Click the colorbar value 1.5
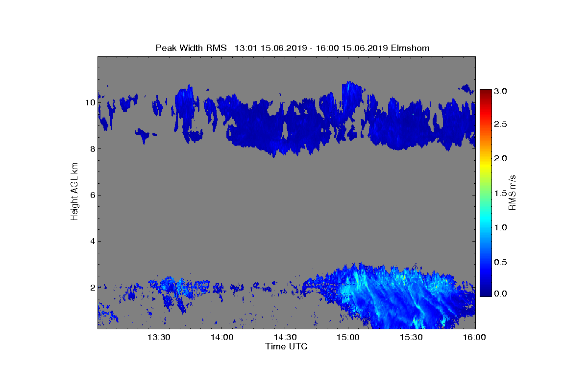This screenshot has width=588, height=392. 501,193
